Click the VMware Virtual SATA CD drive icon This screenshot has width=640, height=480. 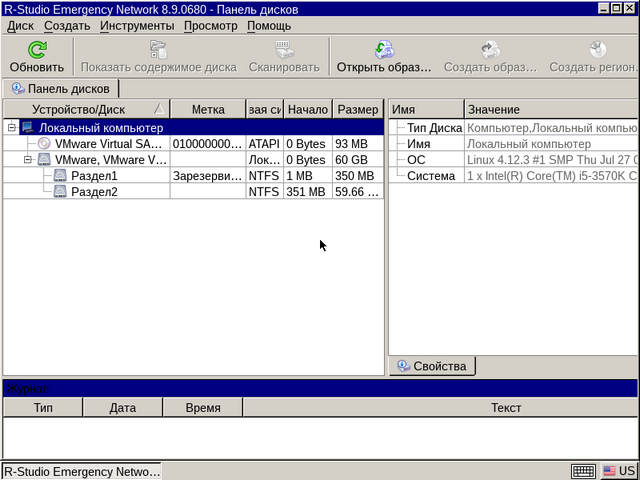click(x=44, y=144)
